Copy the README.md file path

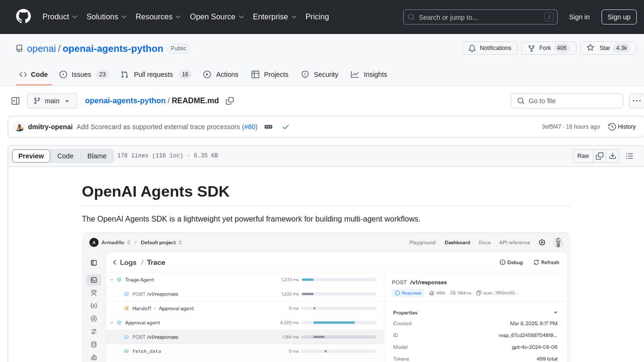[230, 101]
